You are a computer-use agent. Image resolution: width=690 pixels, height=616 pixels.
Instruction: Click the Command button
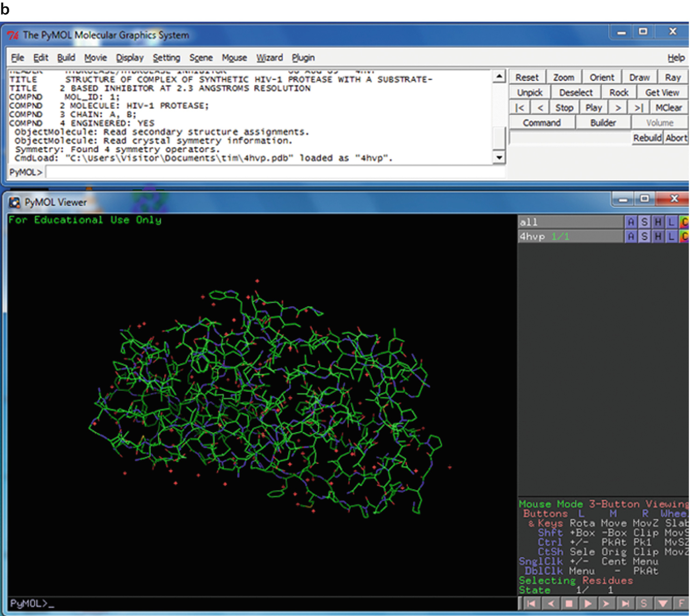point(542,123)
